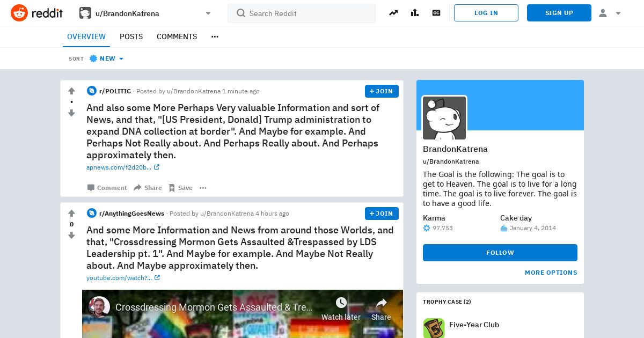Open the Trump DNA collection post title
644x338 pixels.
tap(233, 131)
